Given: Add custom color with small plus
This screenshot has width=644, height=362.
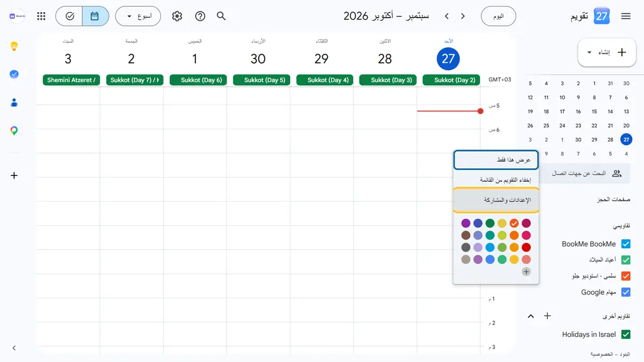Looking at the screenshot, I should (526, 272).
